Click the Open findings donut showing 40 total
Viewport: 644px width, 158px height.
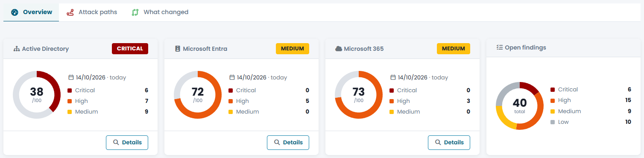[520, 105]
